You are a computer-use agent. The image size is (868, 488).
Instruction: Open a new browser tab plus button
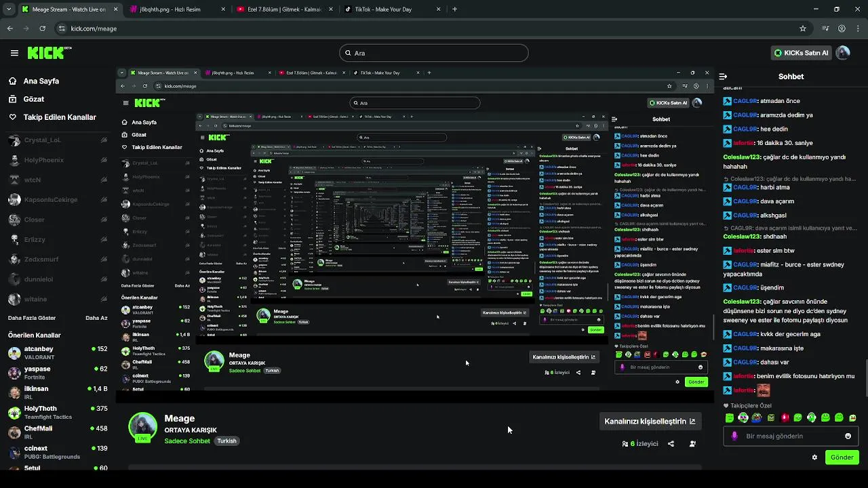point(454,9)
